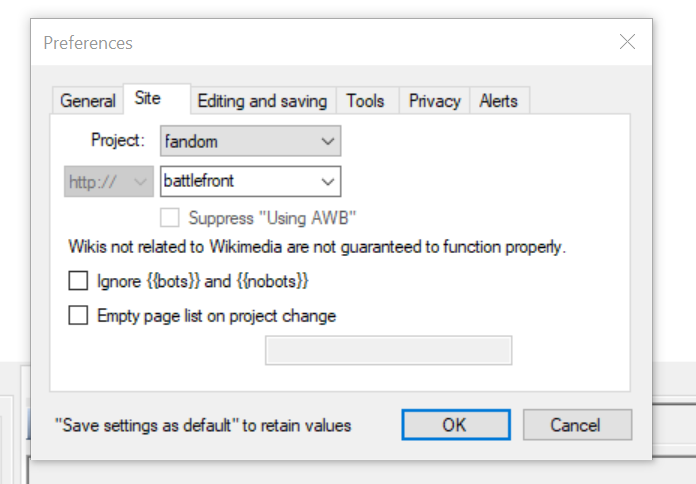Image resolution: width=696 pixels, height=484 pixels.
Task: Check Empty page list on project change
Action: point(78,316)
